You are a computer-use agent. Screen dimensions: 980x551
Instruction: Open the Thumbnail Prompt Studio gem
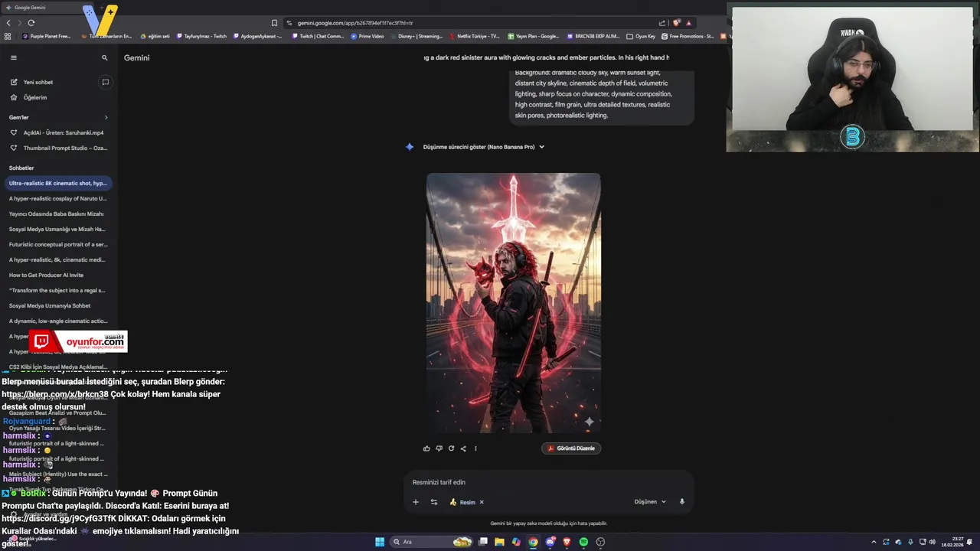coord(59,148)
